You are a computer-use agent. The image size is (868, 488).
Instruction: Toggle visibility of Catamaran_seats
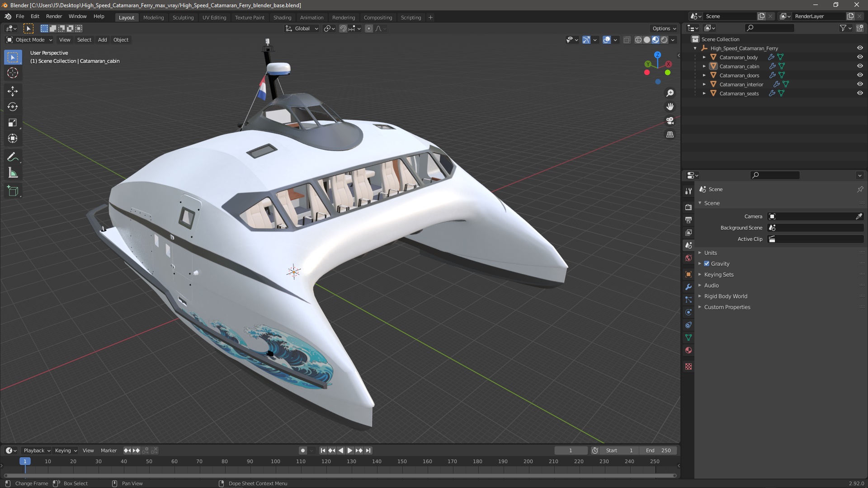[x=860, y=93]
